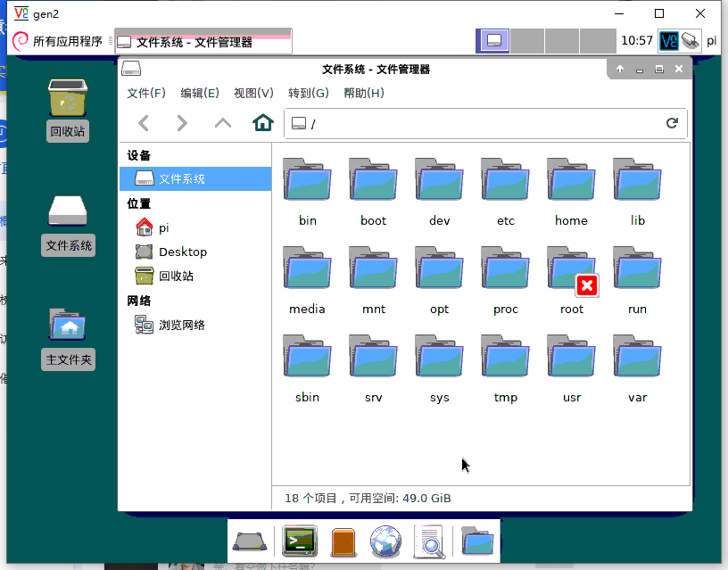This screenshot has width=728, height=570.
Task: Switch to the fourth workspace
Action: point(598,41)
